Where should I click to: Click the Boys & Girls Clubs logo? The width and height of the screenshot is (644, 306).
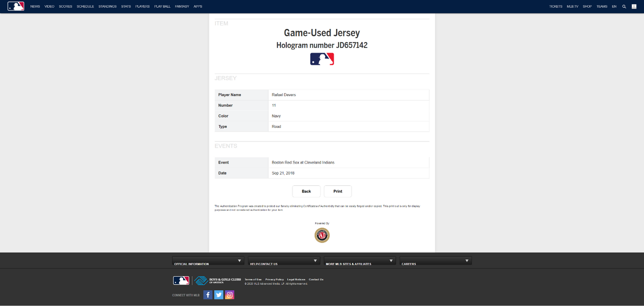[216, 280]
